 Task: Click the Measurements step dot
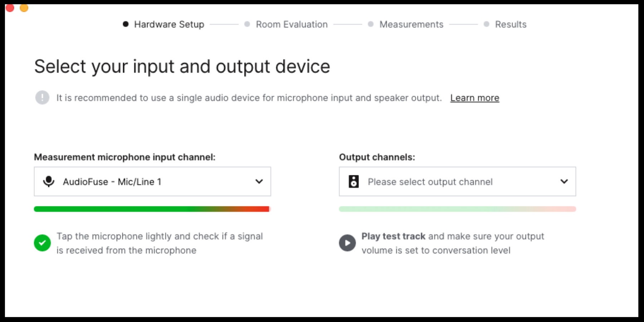tap(371, 24)
